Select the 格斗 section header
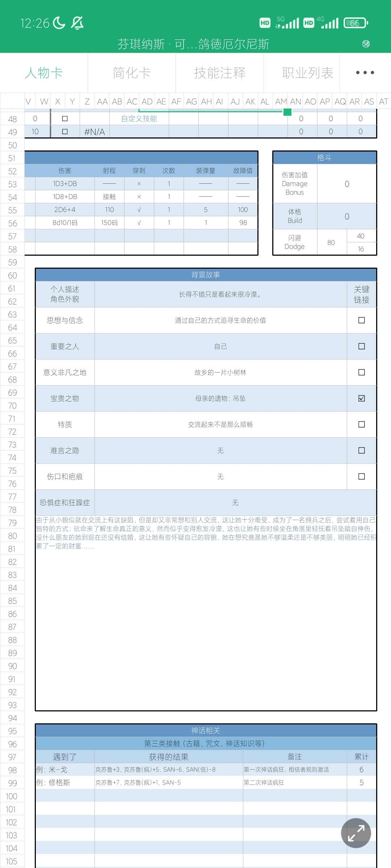 tap(324, 158)
